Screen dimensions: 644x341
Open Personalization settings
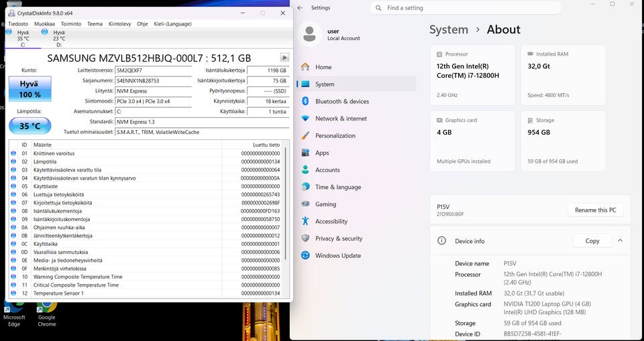point(356,135)
